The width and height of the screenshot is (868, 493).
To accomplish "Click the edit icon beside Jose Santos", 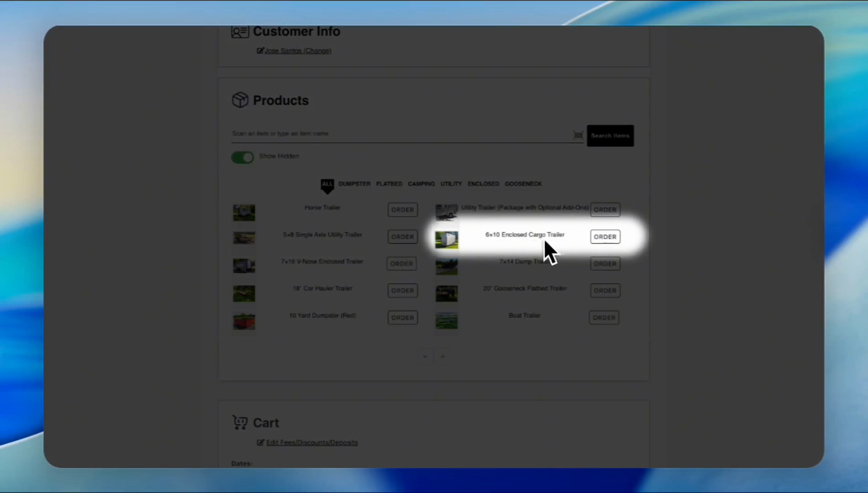I will point(260,51).
